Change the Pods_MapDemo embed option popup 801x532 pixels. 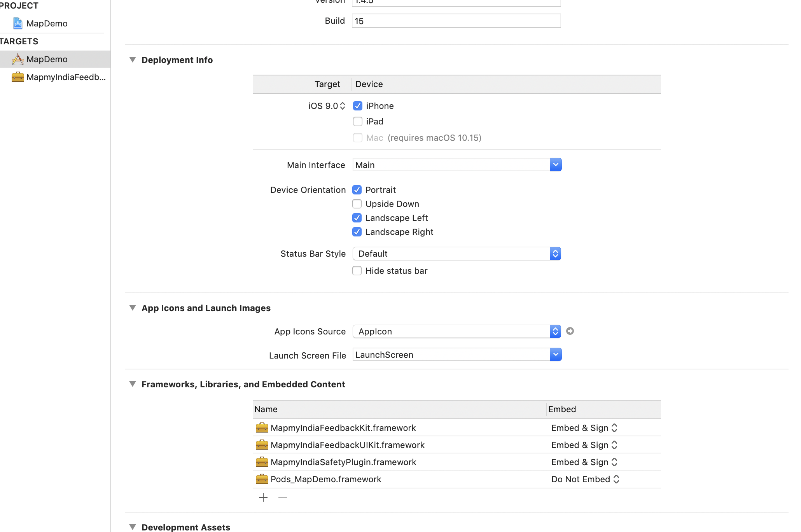point(585,479)
